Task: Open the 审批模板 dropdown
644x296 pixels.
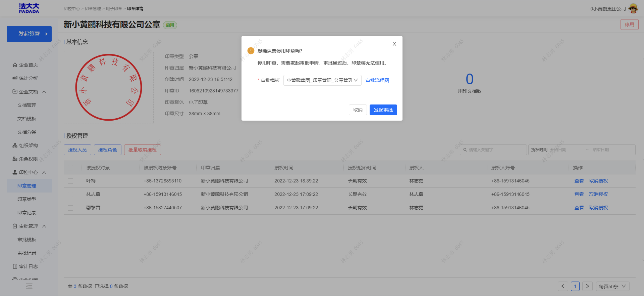Action: click(x=322, y=80)
